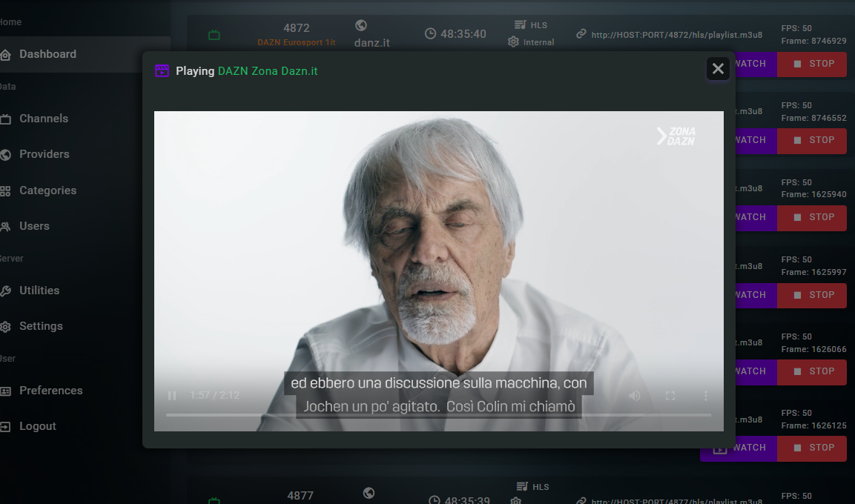
Task: Mute the video player volume
Action: click(635, 396)
